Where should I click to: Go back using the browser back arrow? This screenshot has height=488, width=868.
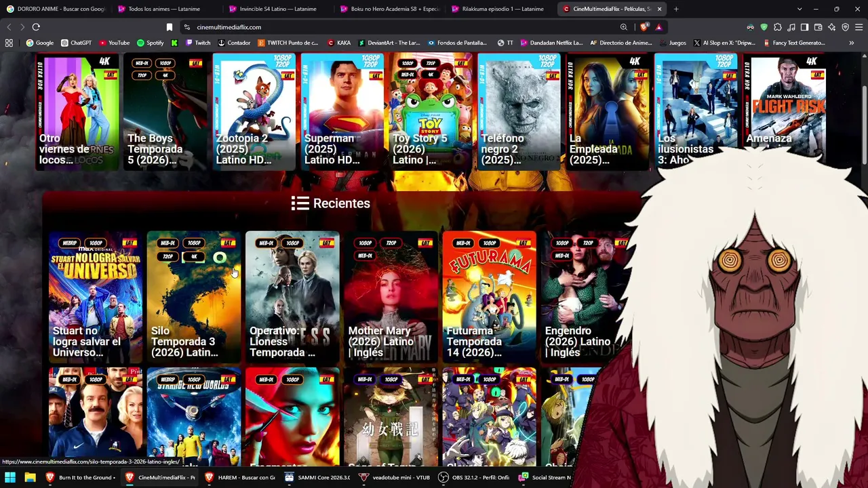click(9, 27)
